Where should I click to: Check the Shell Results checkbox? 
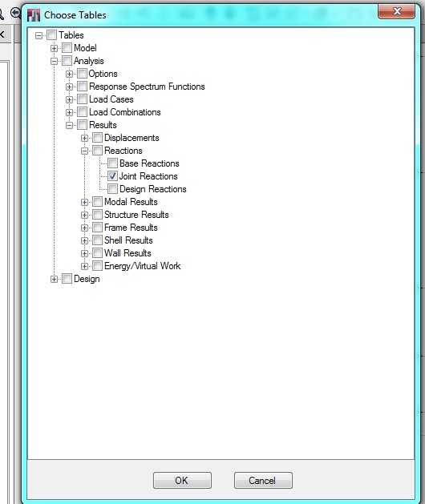[97, 240]
